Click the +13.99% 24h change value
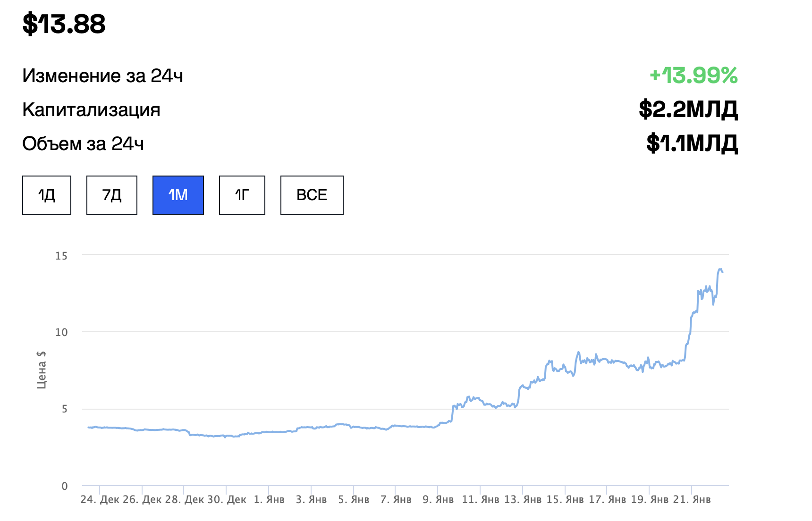The height and width of the screenshot is (521, 812). tap(693, 76)
